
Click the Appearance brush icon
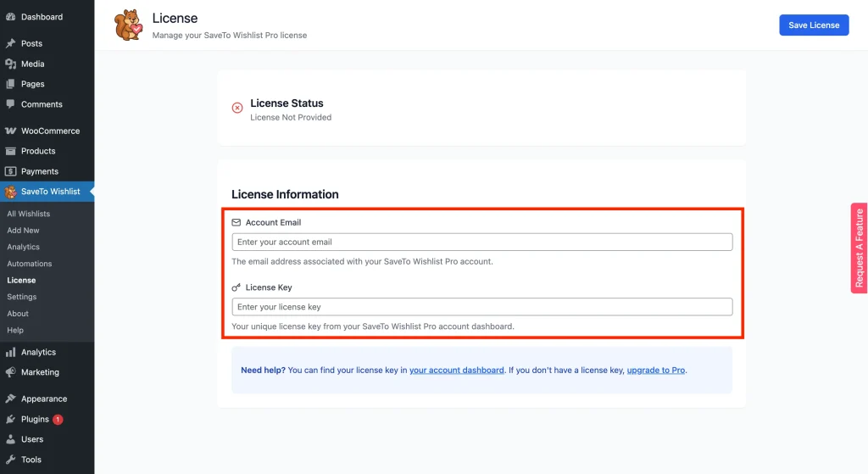tap(10, 399)
